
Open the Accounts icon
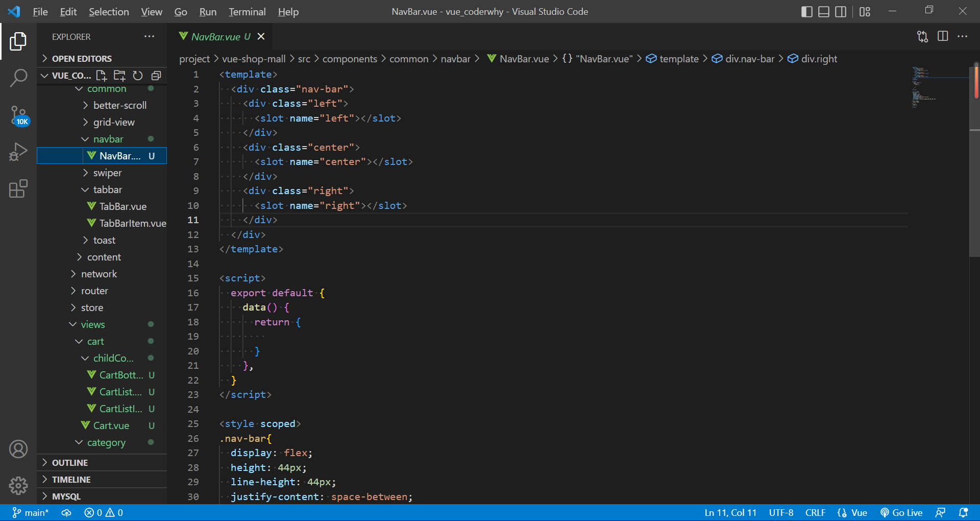[x=18, y=449]
